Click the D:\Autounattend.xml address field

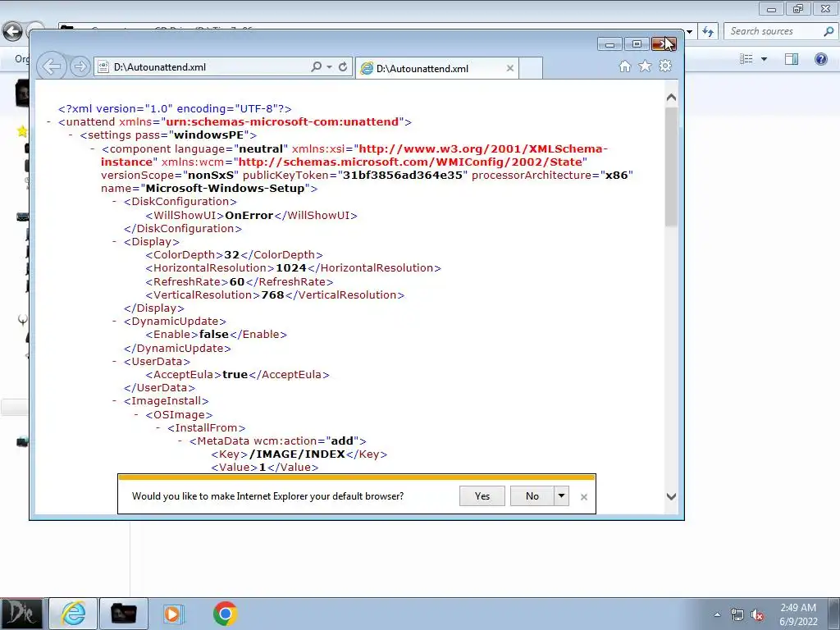(x=203, y=67)
